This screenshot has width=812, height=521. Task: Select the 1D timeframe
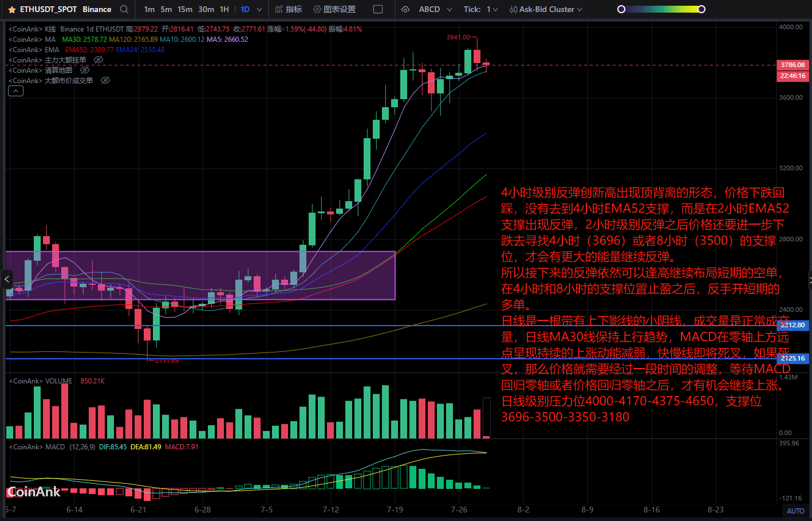(x=245, y=9)
